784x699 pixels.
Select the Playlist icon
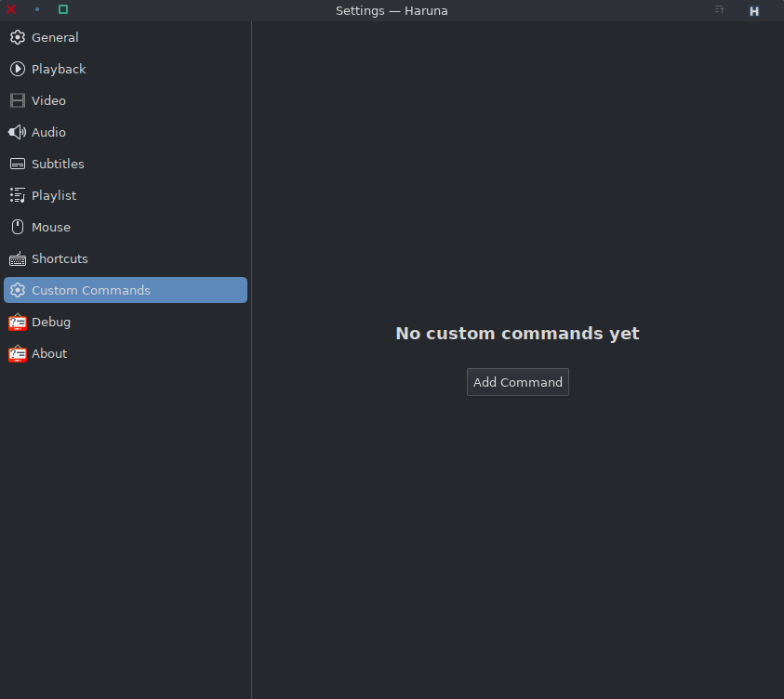[17, 196]
